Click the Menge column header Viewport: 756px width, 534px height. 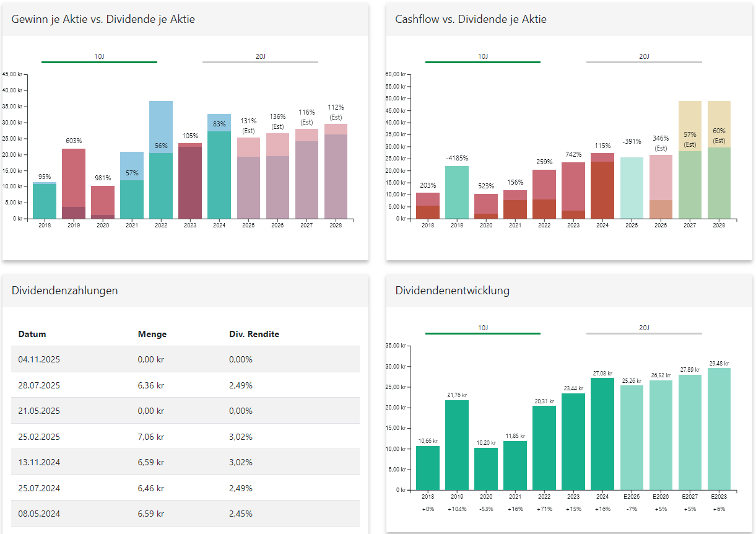(x=152, y=334)
